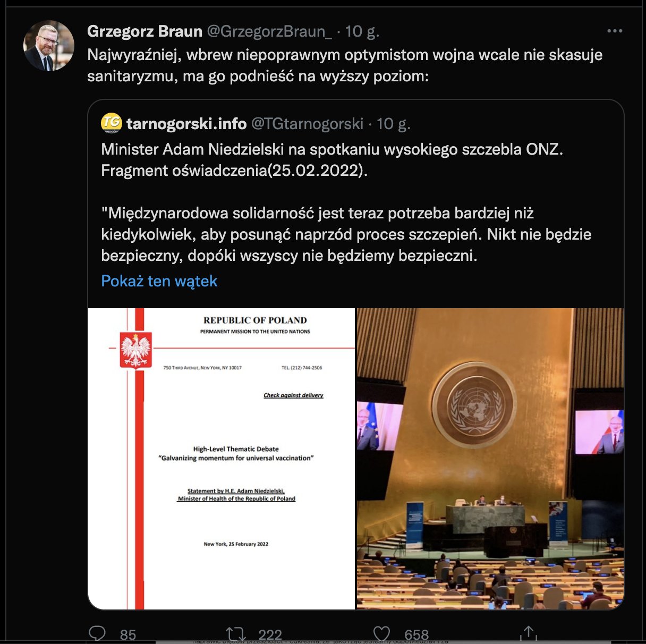Viewport: 646px width, 644px height.
Task: Click 'Pokaż ten wątek' link
Action: (159, 281)
